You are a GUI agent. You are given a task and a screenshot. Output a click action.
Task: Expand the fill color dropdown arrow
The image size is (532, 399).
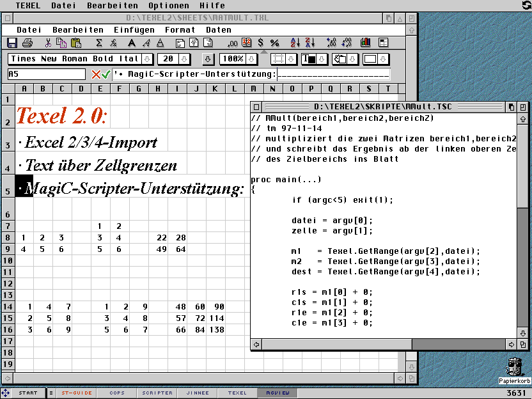352,59
